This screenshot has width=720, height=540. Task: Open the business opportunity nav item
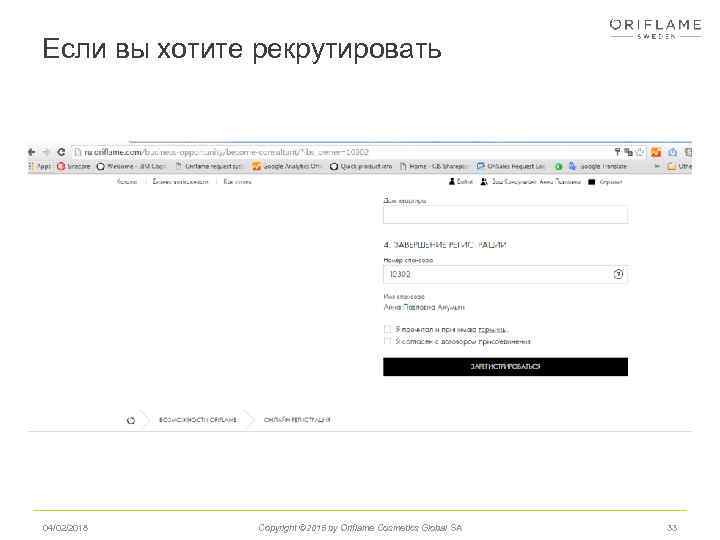click(x=180, y=182)
